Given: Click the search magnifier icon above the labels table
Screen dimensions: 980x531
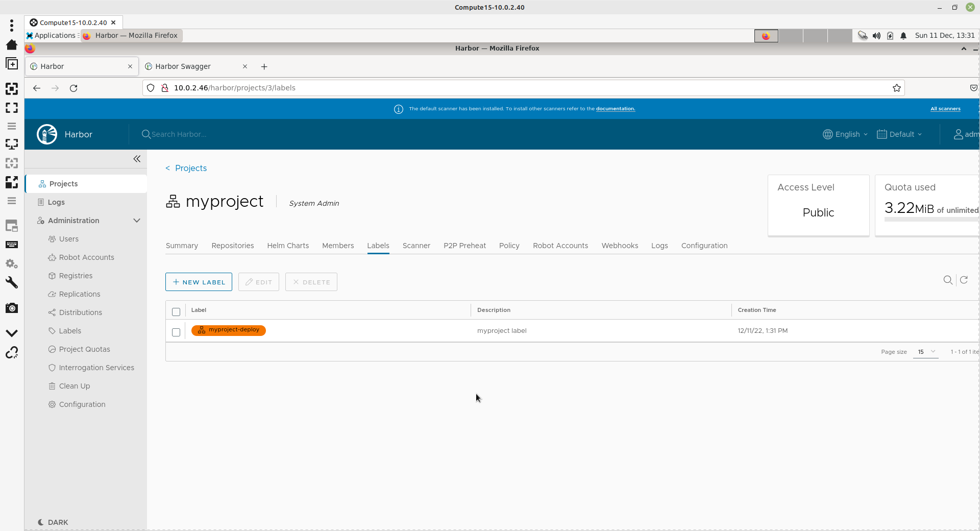Looking at the screenshot, I should [x=948, y=280].
